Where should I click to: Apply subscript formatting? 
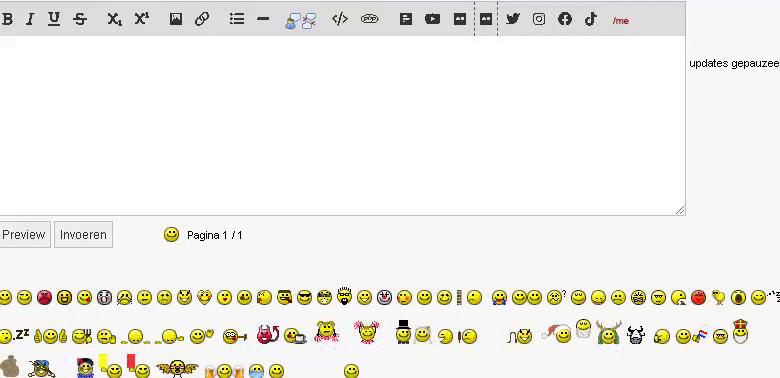click(x=114, y=19)
